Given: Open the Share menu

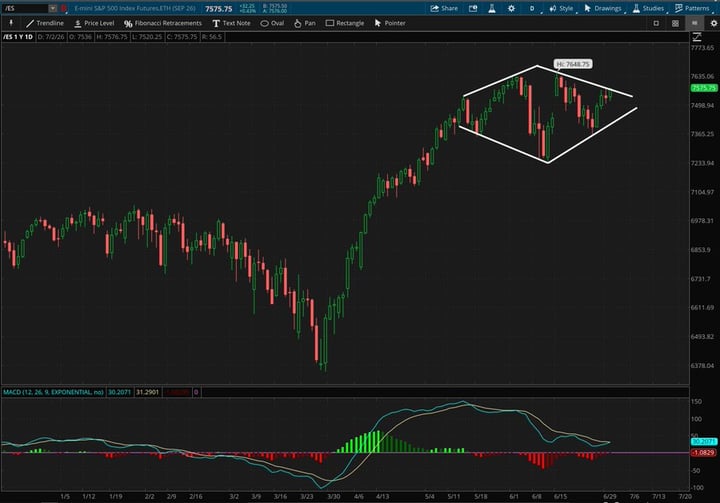Looking at the screenshot, I should 444,8.
